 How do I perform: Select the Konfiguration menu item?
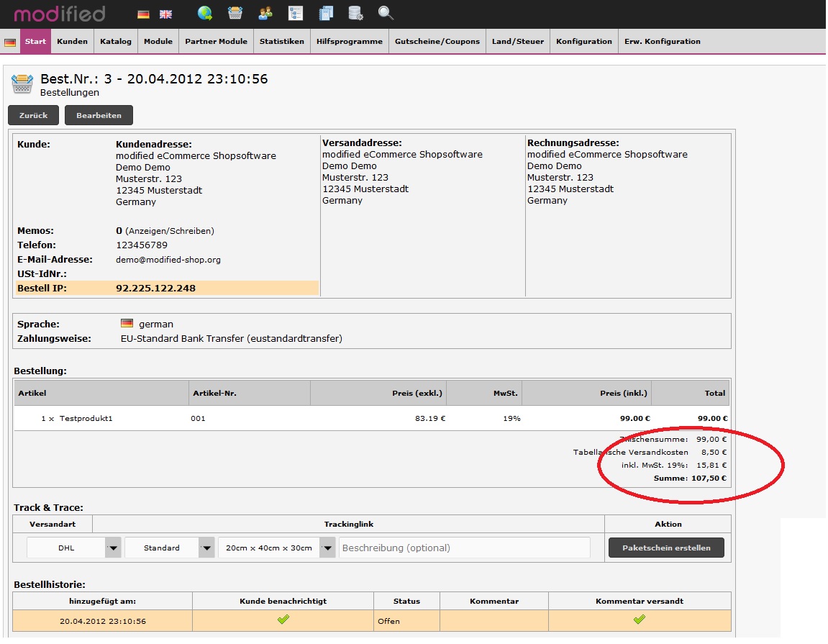(583, 42)
